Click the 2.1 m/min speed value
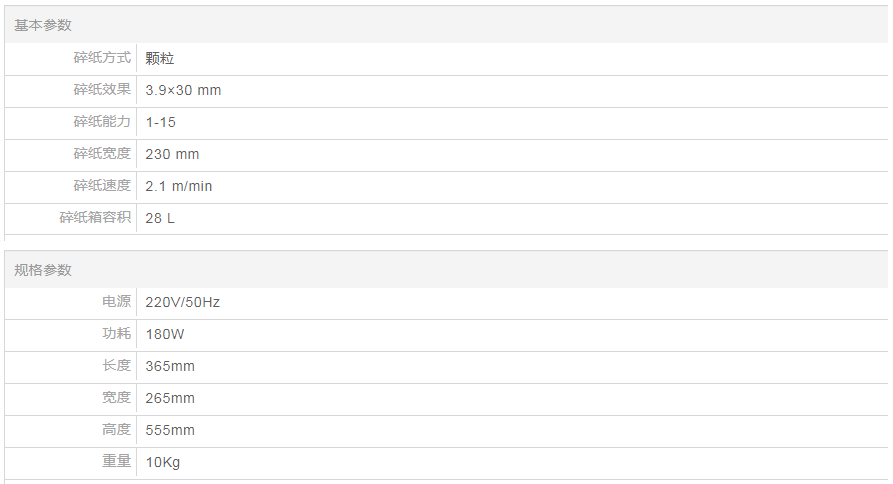 coord(179,186)
